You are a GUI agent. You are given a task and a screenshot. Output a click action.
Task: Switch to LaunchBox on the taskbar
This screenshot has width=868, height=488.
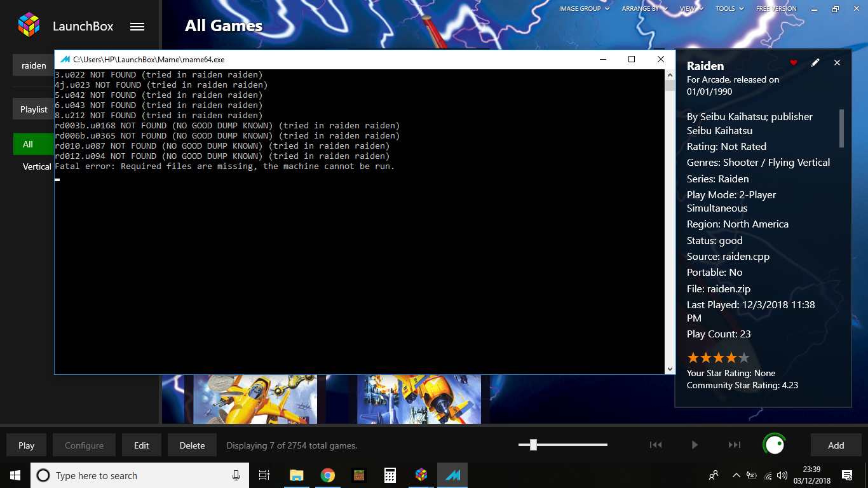coord(421,475)
